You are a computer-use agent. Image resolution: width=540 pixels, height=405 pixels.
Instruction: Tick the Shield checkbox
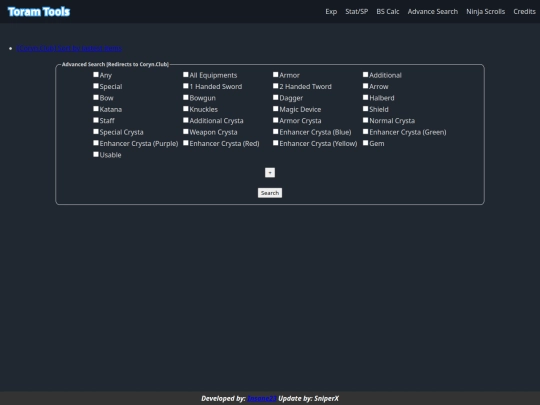pos(366,109)
